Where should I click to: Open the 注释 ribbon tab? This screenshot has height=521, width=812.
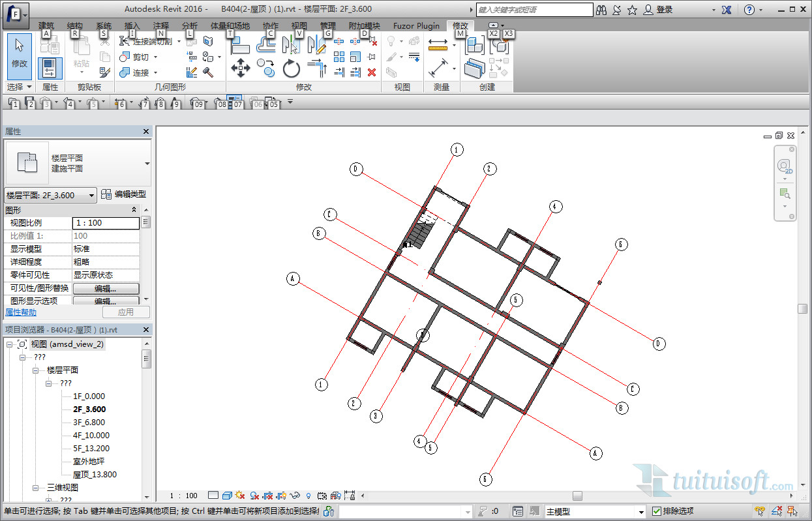161,26
